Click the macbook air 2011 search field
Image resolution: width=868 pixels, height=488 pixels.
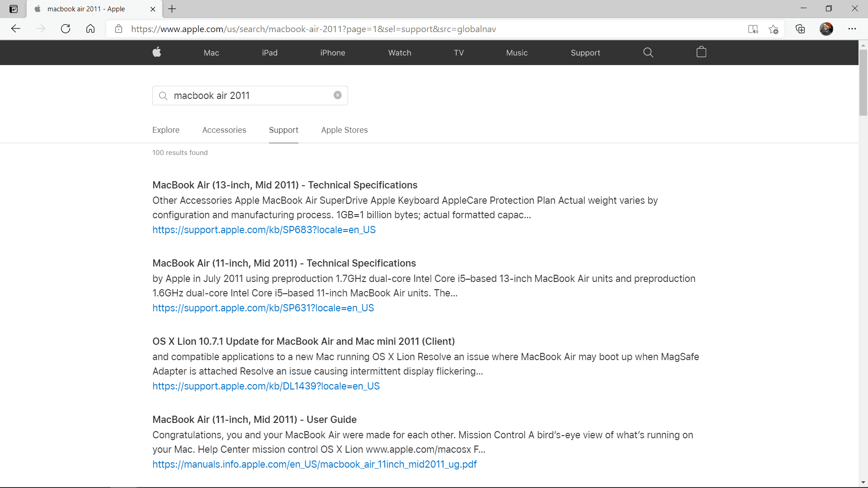250,95
